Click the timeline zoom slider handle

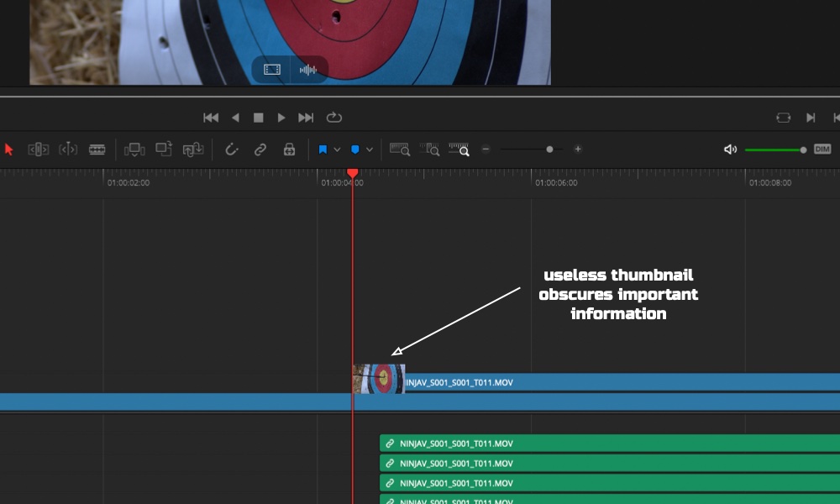tap(549, 150)
